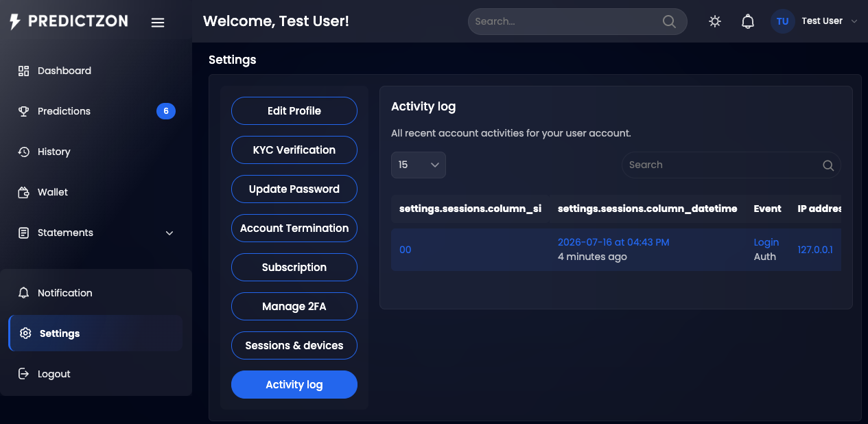Open the 15 rows-per-page dropdown

pos(419,165)
